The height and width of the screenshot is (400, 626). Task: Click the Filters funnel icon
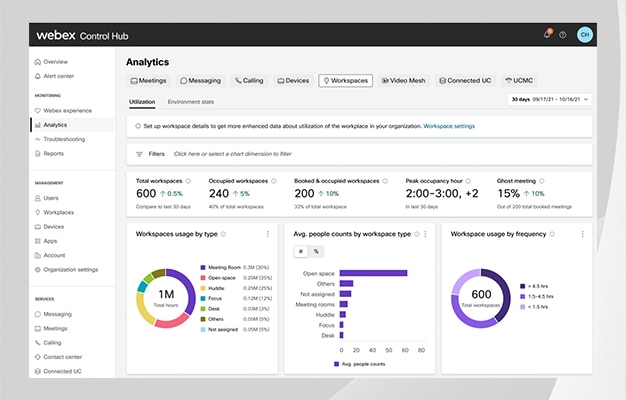139,154
